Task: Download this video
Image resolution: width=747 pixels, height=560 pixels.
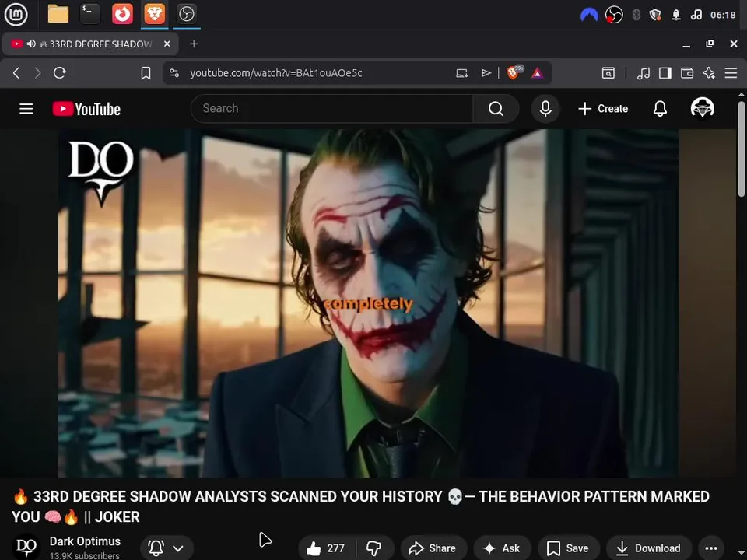Action: (649, 548)
